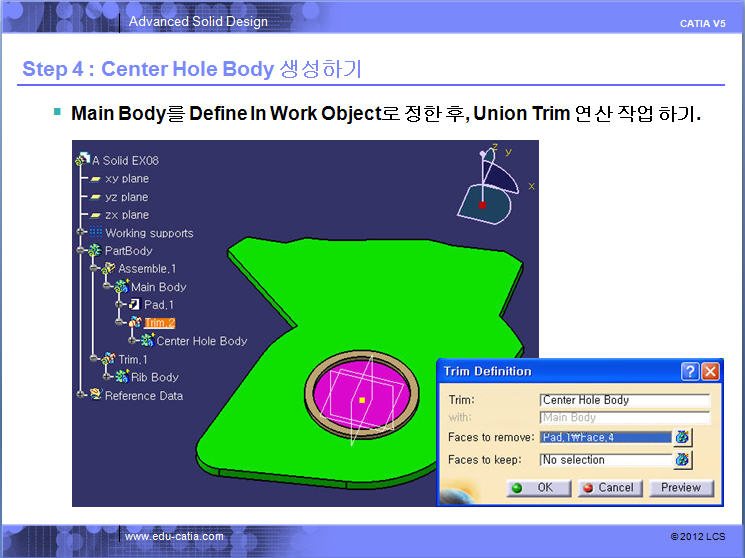Open help in Trim Definition title bar
This screenshot has height=558, width=745.
690,371
